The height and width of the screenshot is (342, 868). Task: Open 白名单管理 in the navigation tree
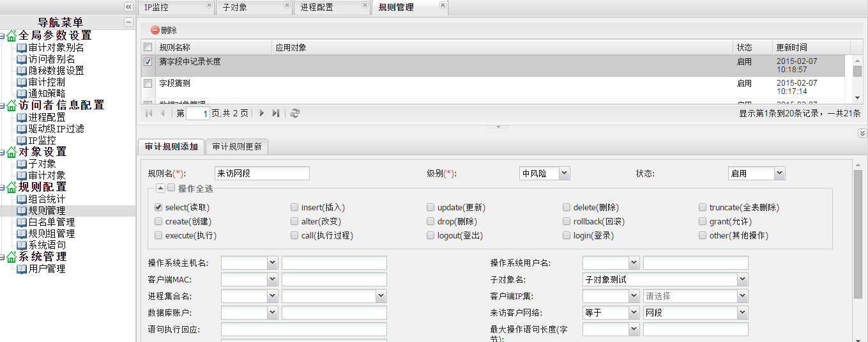pos(51,222)
